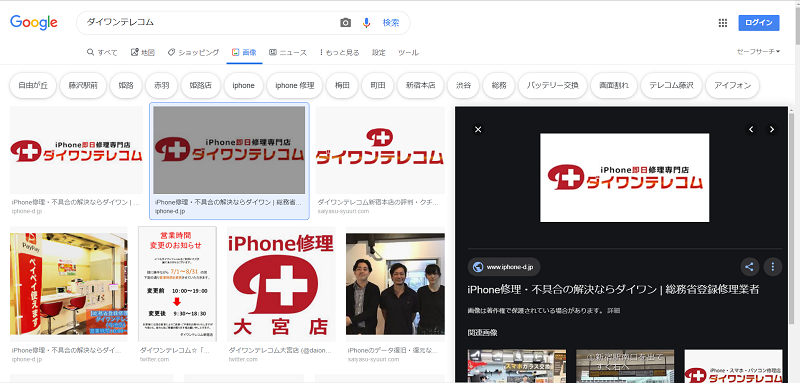Switch to すべて results tab
The image size is (800, 383).
[102, 53]
